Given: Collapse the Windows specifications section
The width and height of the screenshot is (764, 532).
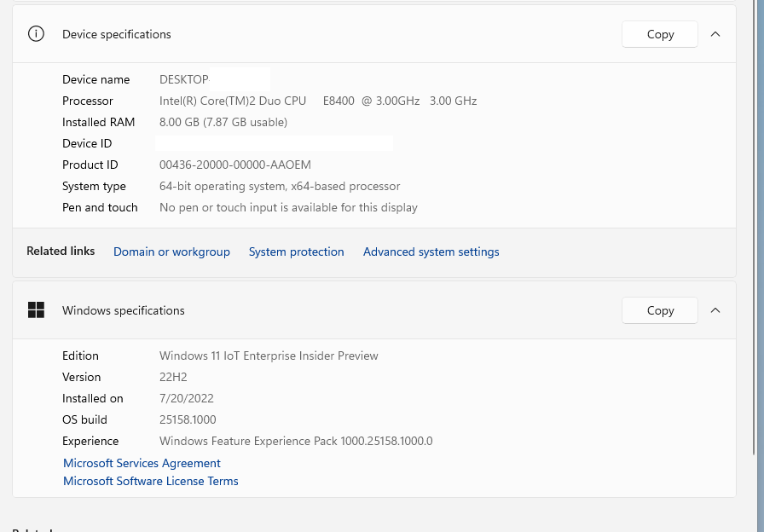Looking at the screenshot, I should pyautogui.click(x=715, y=310).
